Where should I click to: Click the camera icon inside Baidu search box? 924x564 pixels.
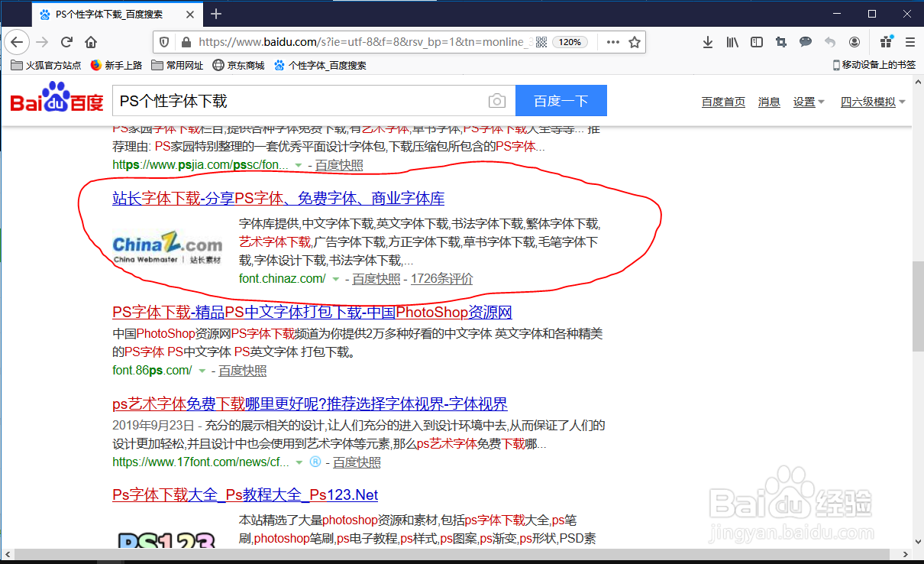pos(497,100)
